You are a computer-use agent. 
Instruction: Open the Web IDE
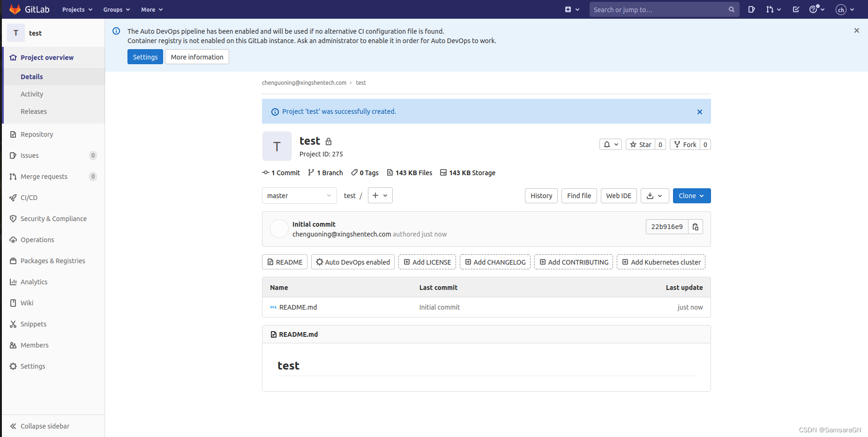619,196
